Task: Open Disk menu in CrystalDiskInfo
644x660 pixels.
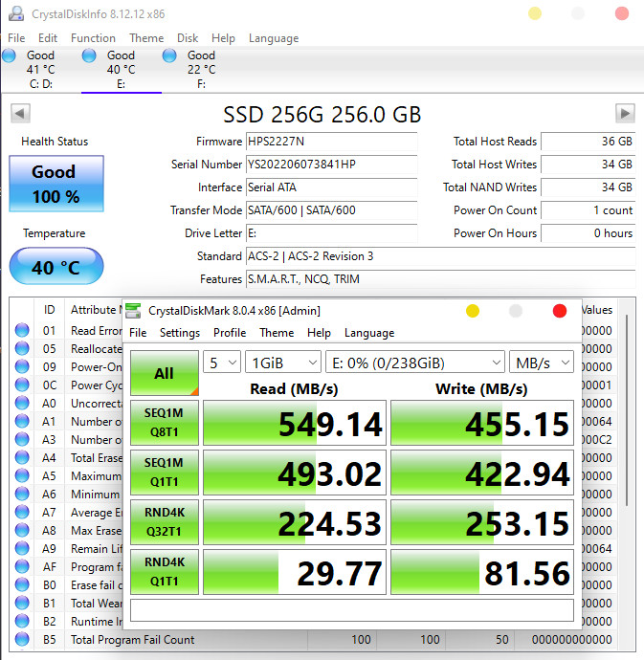Action: coord(188,38)
